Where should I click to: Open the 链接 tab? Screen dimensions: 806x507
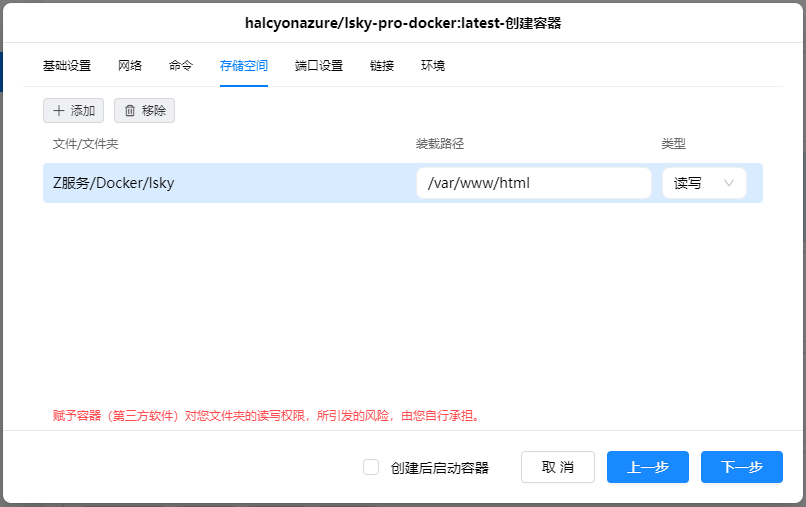tap(382, 66)
